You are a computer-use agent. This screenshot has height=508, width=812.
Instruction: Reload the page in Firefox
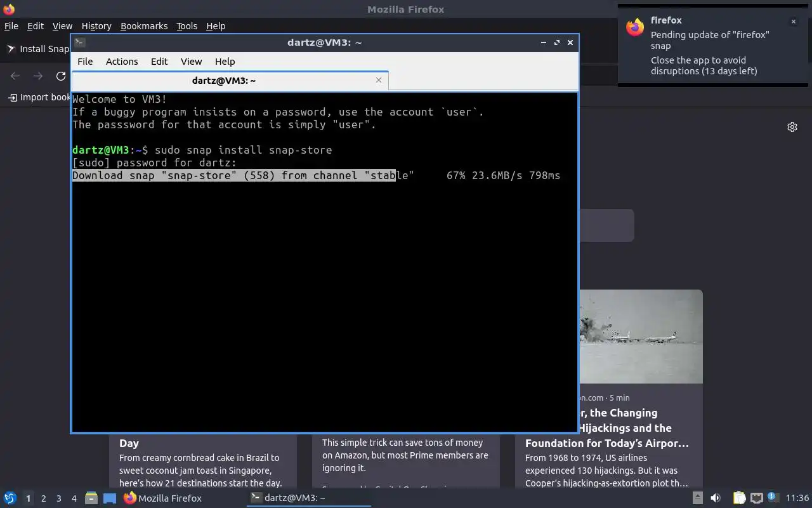[61, 76]
